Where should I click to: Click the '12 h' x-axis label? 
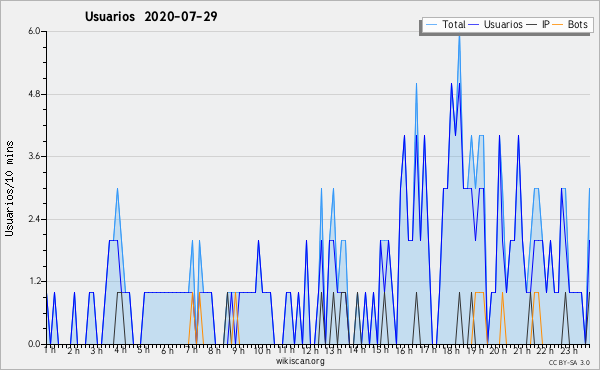tap(310, 350)
